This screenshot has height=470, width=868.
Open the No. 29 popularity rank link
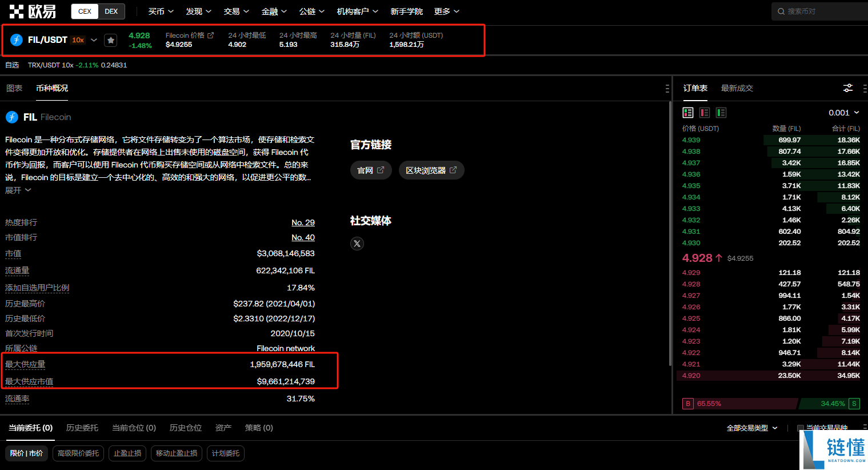(x=303, y=222)
